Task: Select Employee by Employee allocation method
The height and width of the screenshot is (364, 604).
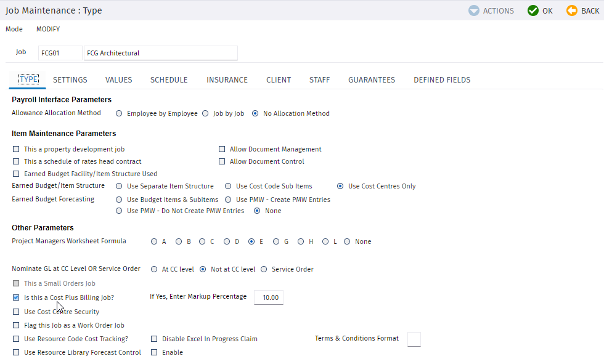Action: tap(119, 113)
